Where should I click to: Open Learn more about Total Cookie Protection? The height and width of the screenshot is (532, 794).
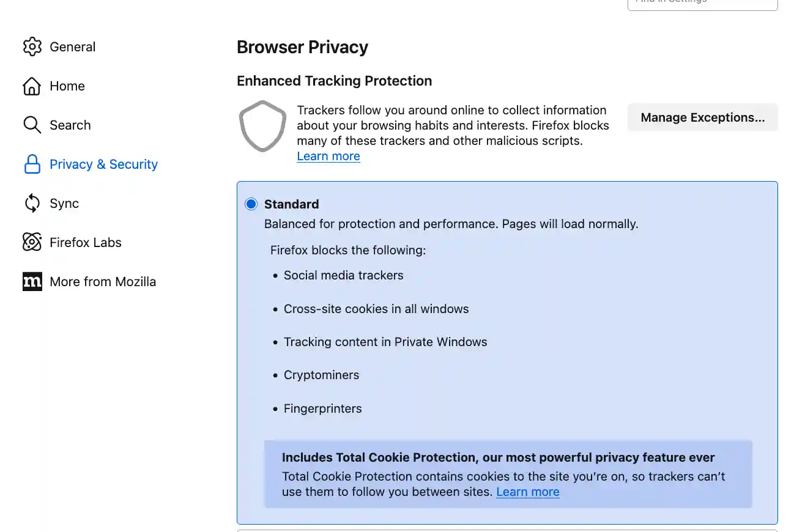click(x=527, y=492)
